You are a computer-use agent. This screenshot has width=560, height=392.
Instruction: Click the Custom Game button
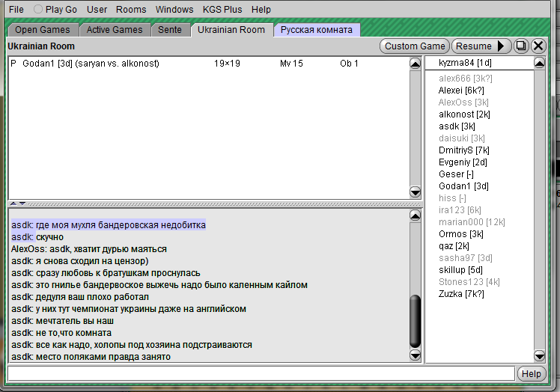click(415, 46)
